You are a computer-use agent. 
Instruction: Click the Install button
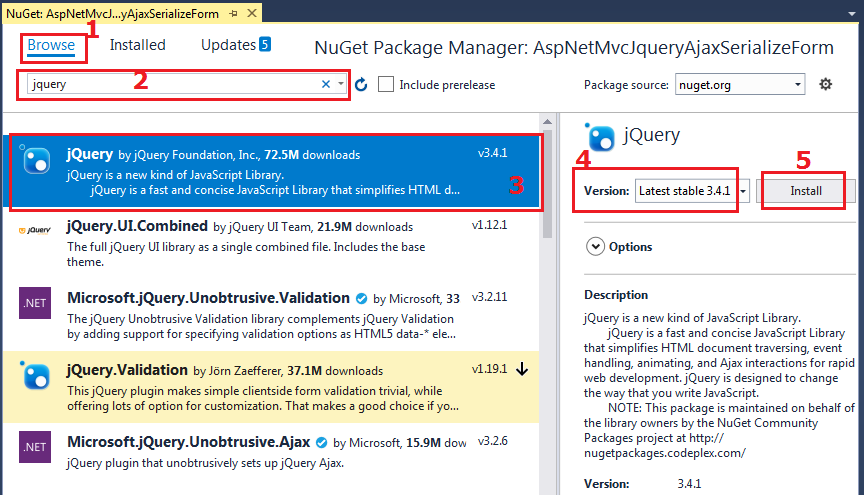(x=805, y=190)
